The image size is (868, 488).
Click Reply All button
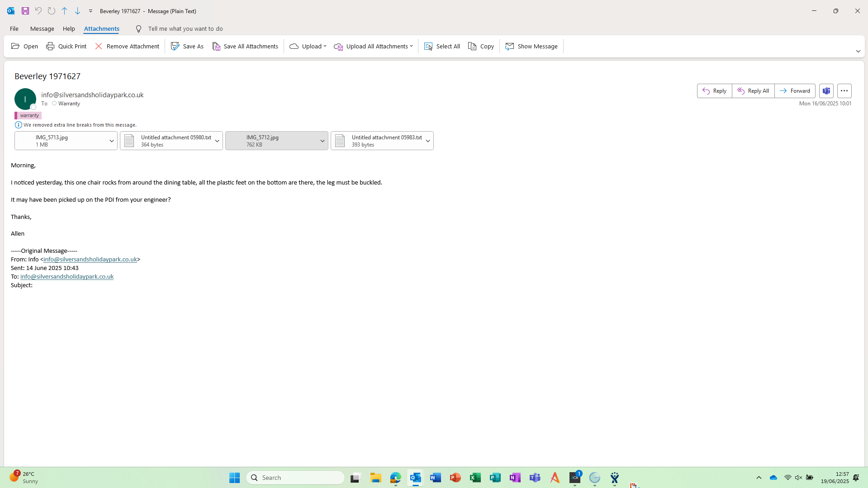[x=753, y=91]
